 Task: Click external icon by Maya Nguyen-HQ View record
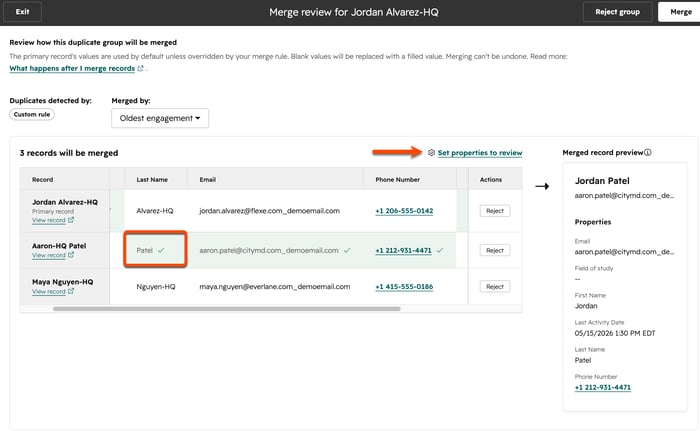tap(71, 291)
